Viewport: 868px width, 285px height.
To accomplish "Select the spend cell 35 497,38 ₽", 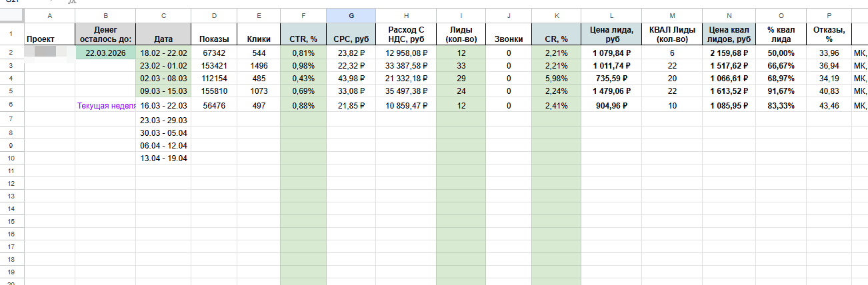I will [405, 91].
